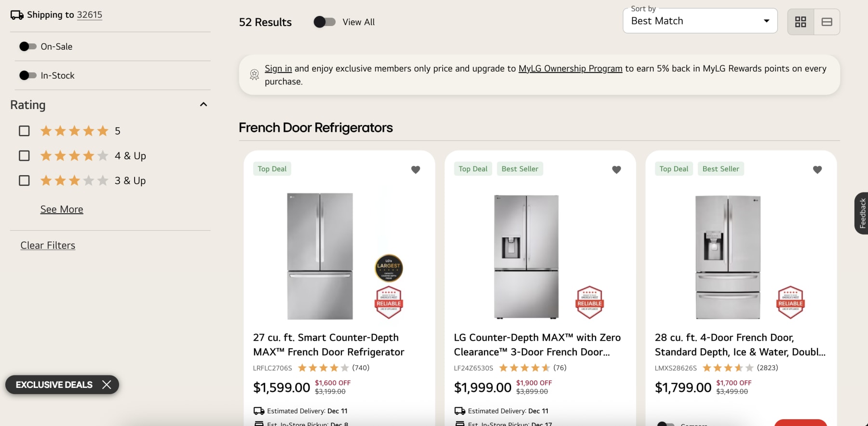Favorite the LG Counter-Depth MAX refrigerator

tap(616, 170)
